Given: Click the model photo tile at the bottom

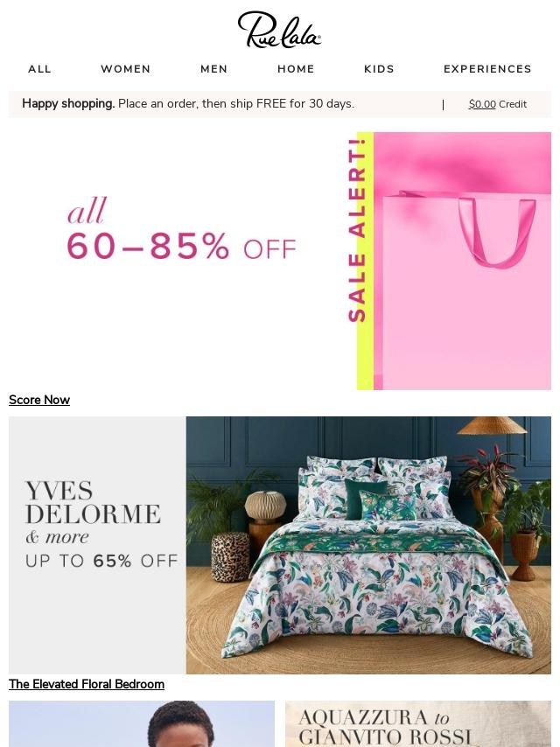Looking at the screenshot, I should pos(142,723).
